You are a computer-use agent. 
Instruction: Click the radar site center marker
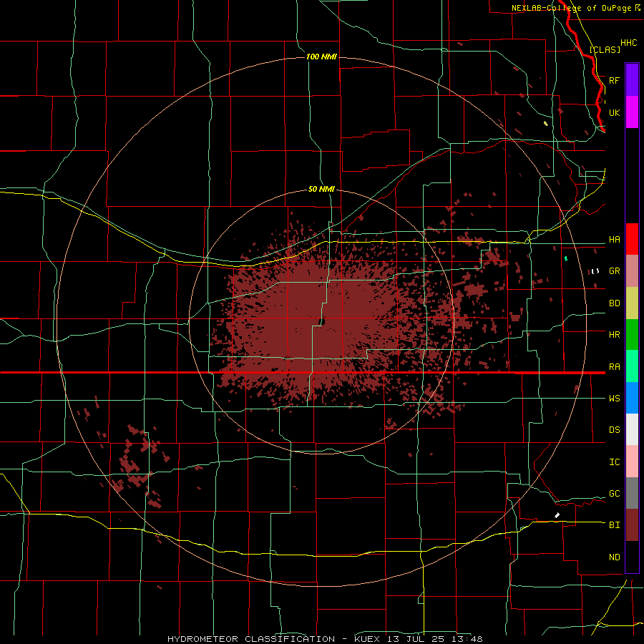click(x=323, y=322)
